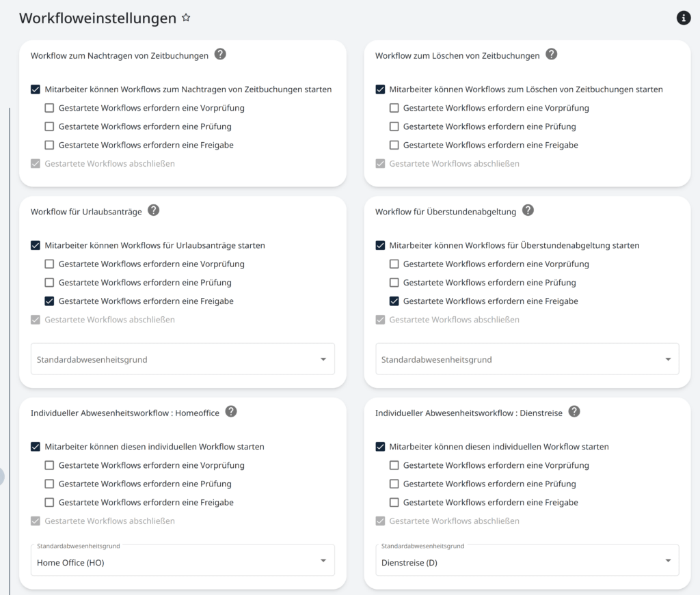Click the info icon at top right
This screenshot has width=700, height=595.
(x=683, y=18)
